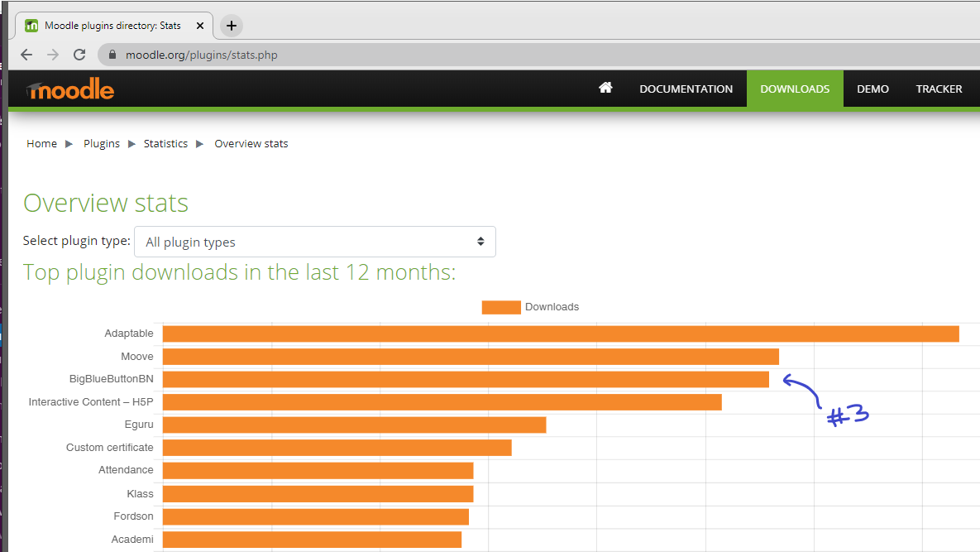Click the Select plugin type label
The image size is (980, 552).
pos(76,241)
